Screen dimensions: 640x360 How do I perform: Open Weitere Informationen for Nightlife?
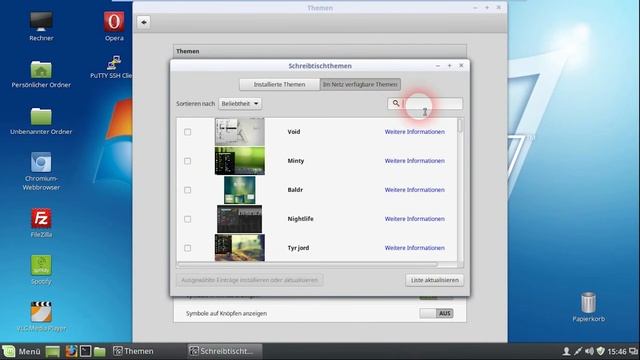click(x=414, y=219)
